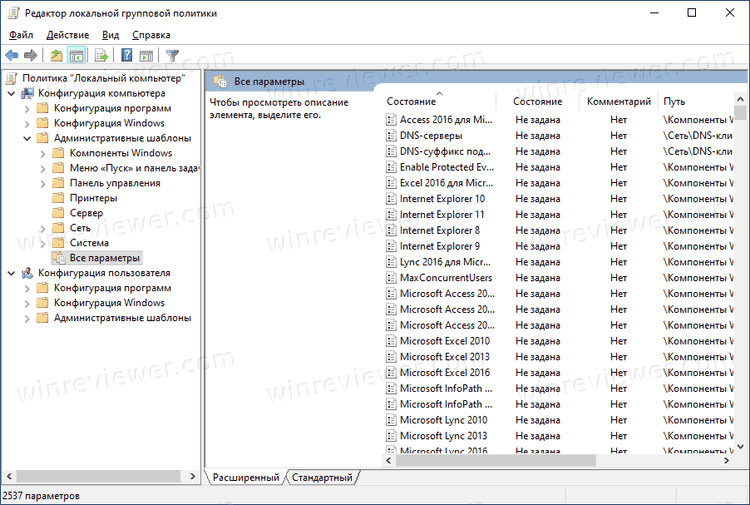Click the list horizontal scrollbar left arrow
Image resolution: width=750 pixels, height=505 pixels.
388,461
